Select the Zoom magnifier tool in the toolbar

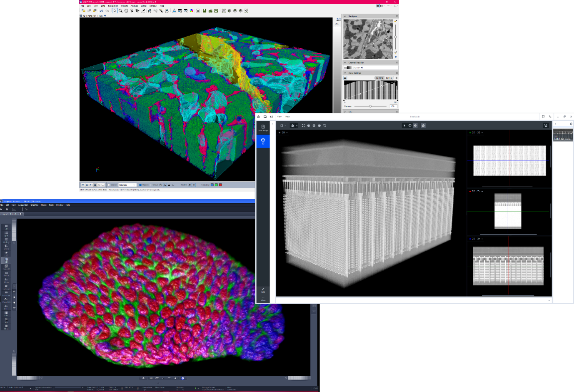click(120, 11)
